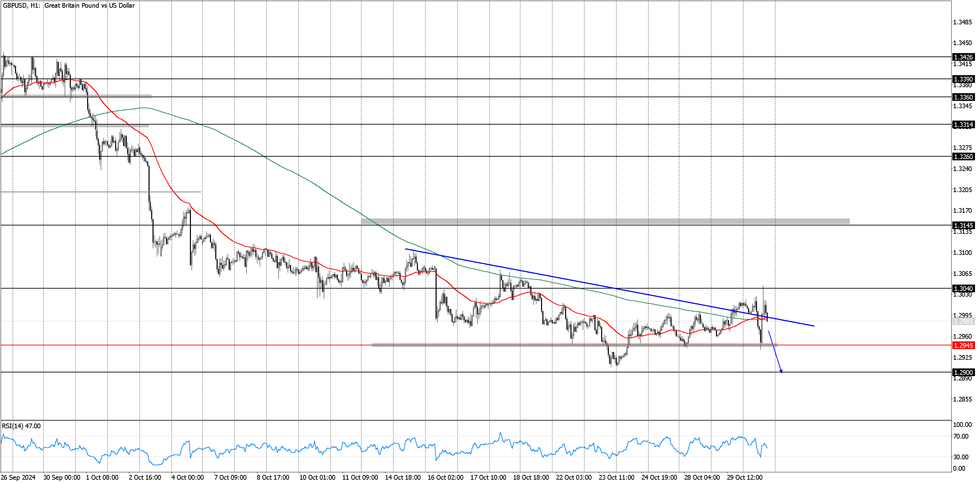Click the 8 Oct 17:00 time label
Viewport: 980px width, 483px height.
pos(273,478)
